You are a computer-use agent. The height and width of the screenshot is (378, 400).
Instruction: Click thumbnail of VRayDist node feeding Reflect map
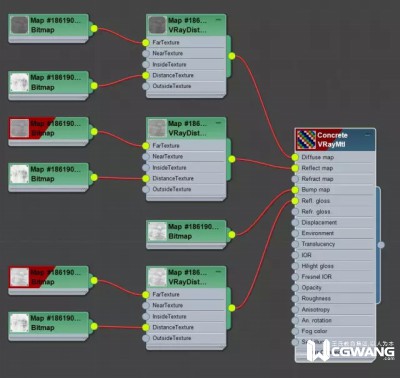pos(157,128)
